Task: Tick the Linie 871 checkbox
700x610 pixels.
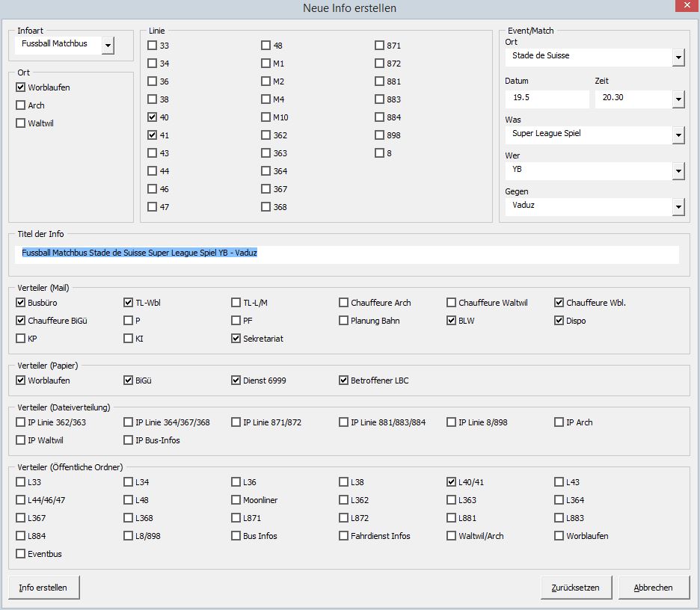Action: tap(380, 46)
